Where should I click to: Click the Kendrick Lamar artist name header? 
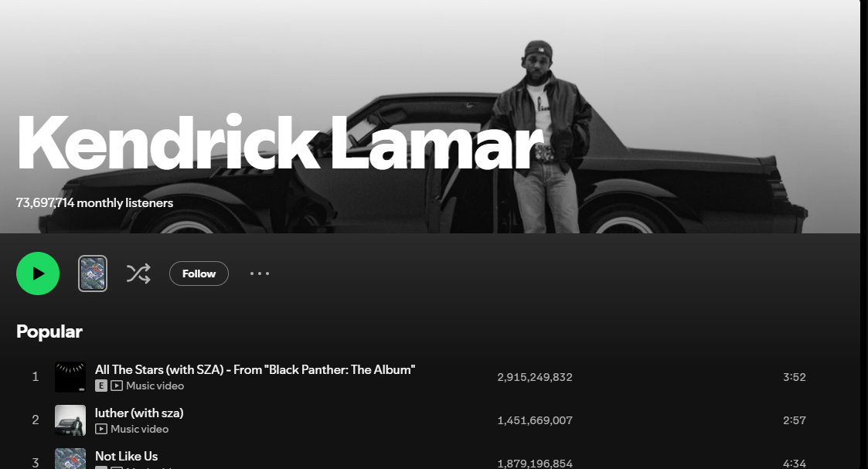[x=280, y=143]
